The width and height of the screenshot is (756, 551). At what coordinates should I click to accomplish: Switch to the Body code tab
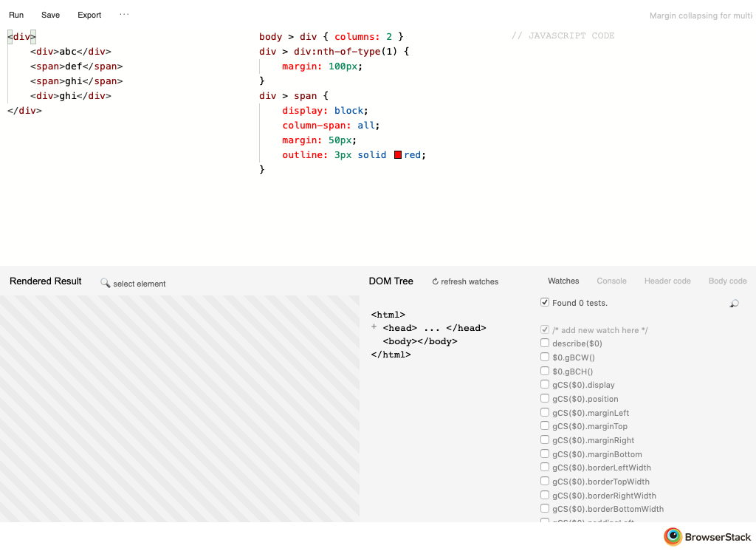click(727, 281)
